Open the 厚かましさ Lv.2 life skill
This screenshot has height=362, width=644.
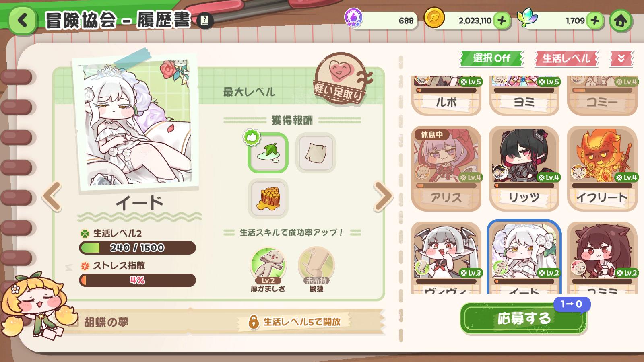click(x=268, y=265)
